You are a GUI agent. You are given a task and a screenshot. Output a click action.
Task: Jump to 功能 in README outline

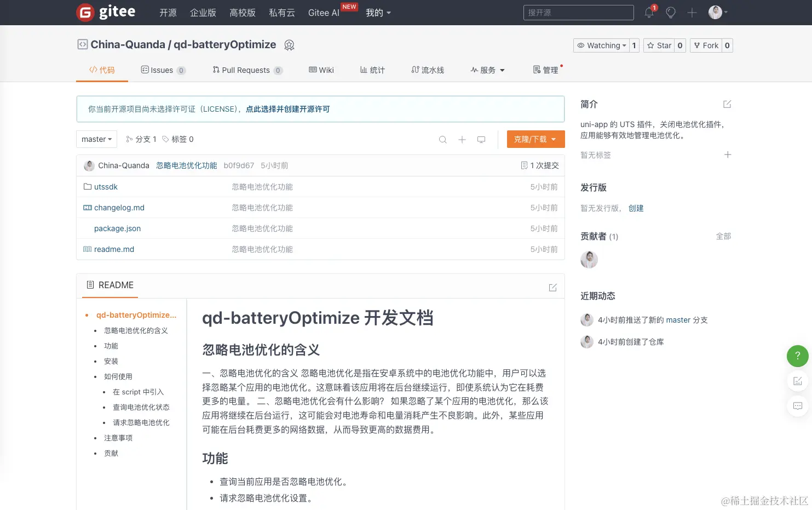(111, 346)
